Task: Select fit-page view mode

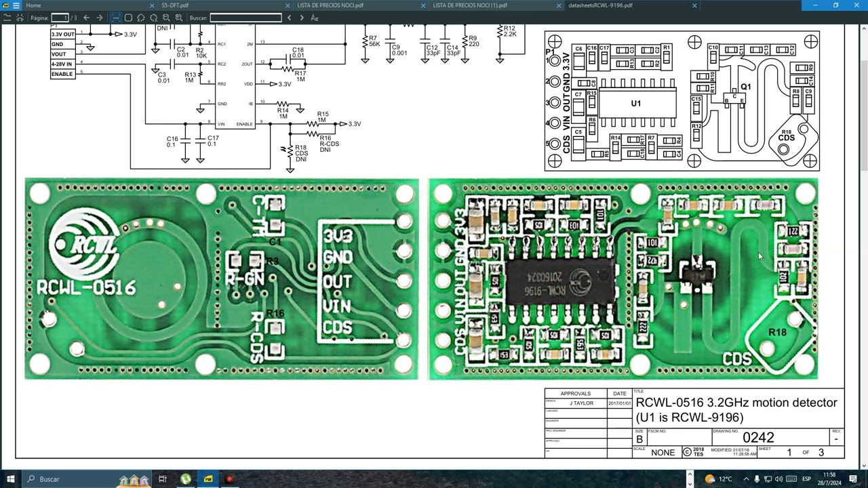Action: tap(128, 18)
